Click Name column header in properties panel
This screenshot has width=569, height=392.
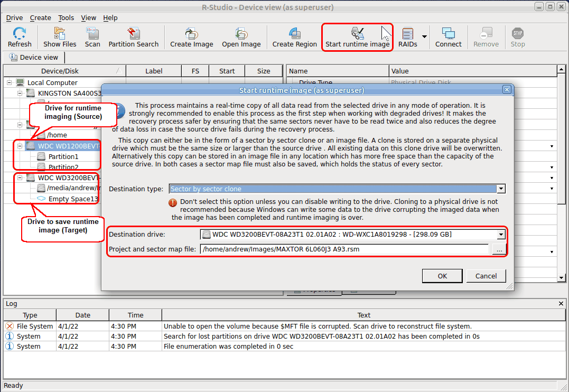(x=338, y=71)
